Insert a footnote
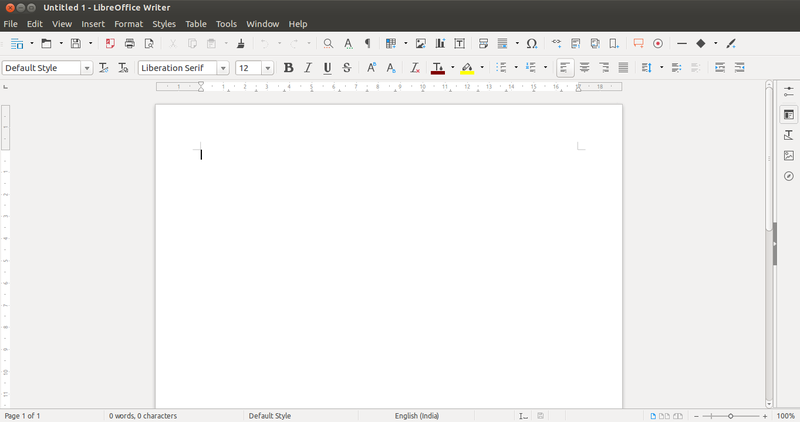Screen dimensions: 800x422 click(576, 44)
